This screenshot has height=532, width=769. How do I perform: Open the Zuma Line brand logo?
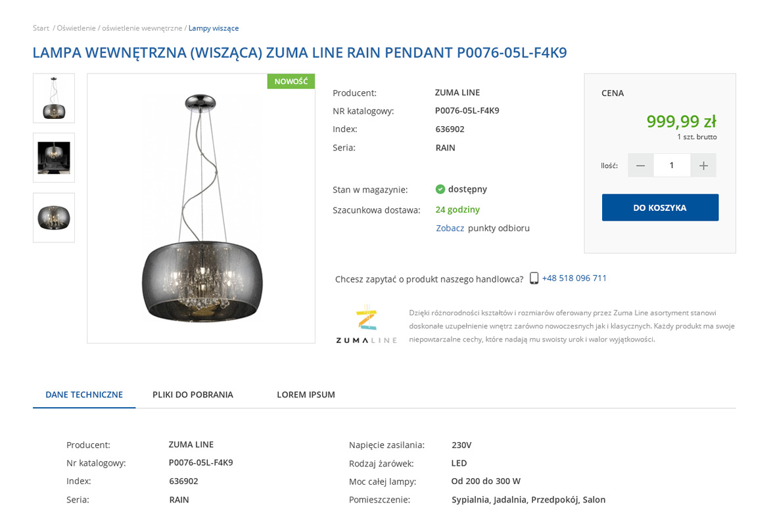pos(366,324)
